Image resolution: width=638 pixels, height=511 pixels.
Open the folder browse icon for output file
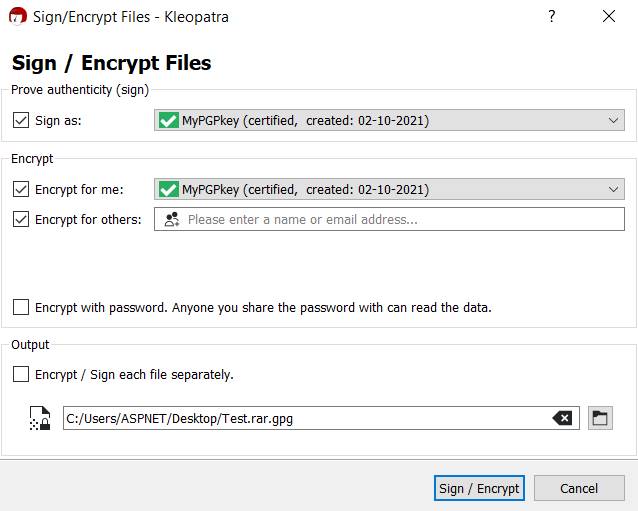[x=600, y=418]
